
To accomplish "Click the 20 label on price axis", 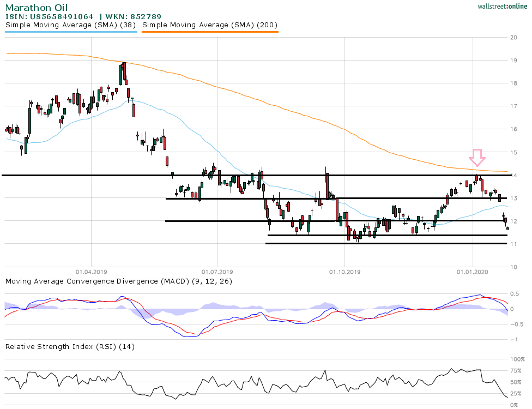I will [x=513, y=38].
